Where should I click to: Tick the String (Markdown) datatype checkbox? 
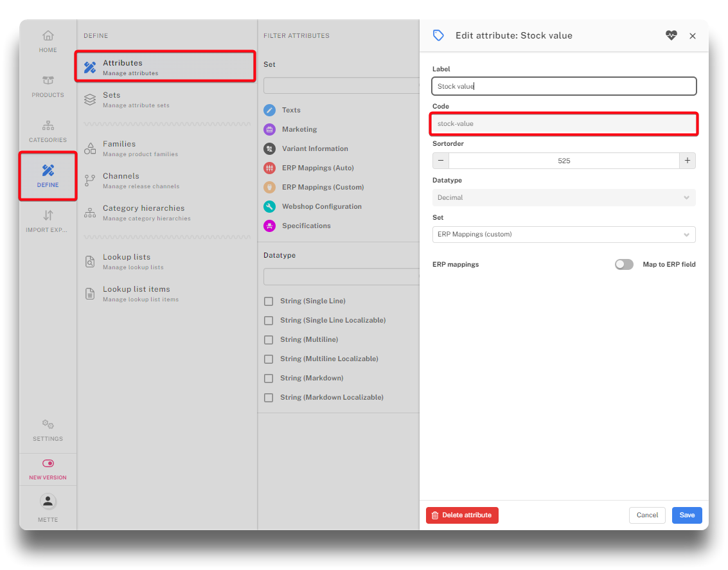click(269, 379)
